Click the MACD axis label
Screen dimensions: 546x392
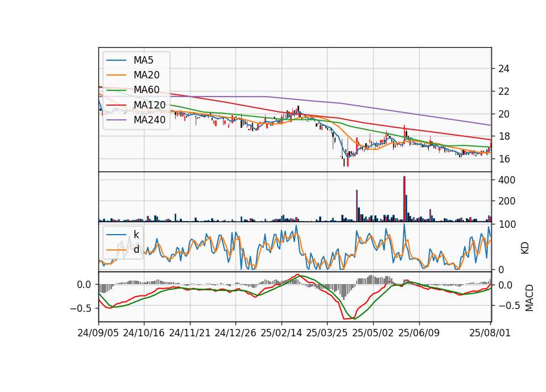[530, 298]
